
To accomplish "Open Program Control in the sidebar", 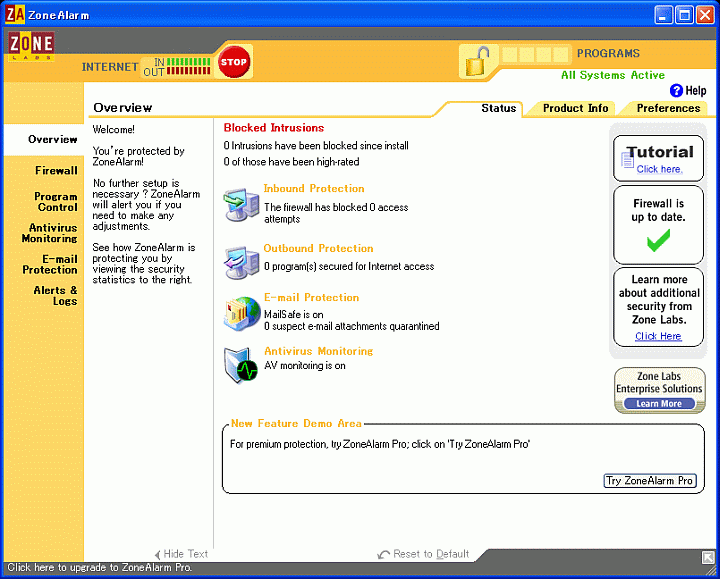I will [56, 202].
